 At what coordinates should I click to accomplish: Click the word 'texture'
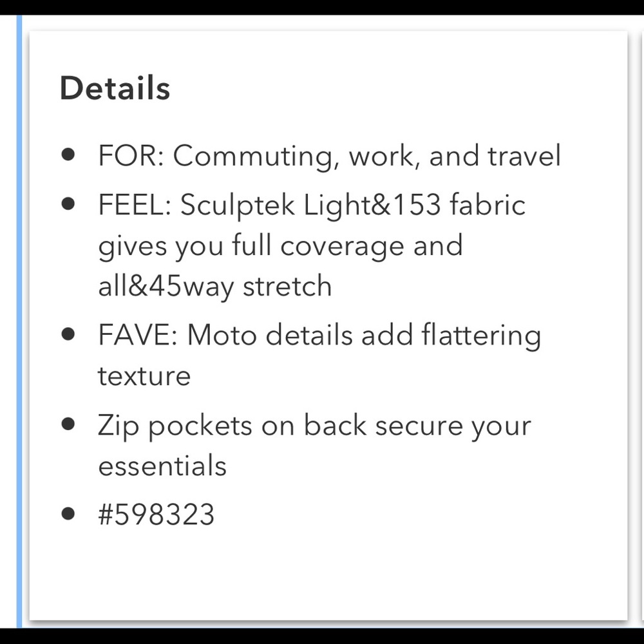[x=144, y=375]
